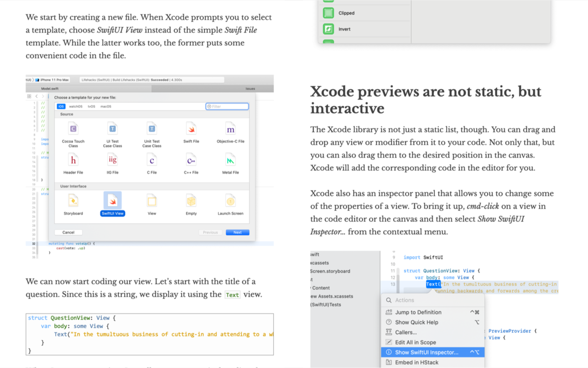Image resolution: width=588 pixels, height=368 pixels.
Task: Click the green Invert modifier icon
Action: [x=328, y=29]
